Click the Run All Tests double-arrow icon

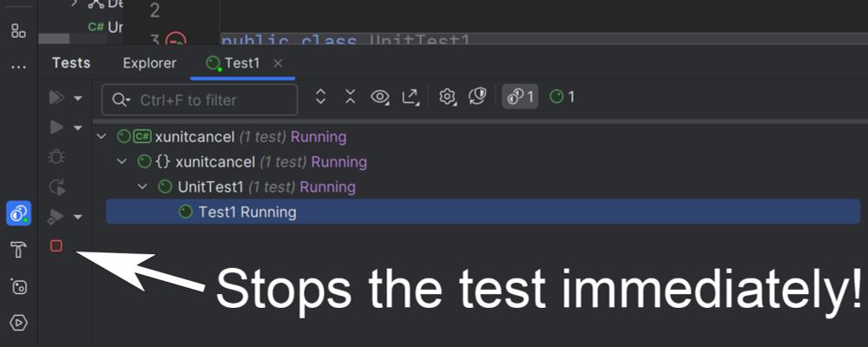(56, 98)
